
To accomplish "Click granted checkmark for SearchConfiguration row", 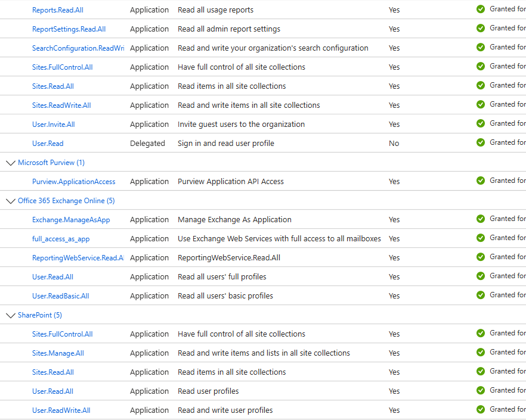I will 481,47.
